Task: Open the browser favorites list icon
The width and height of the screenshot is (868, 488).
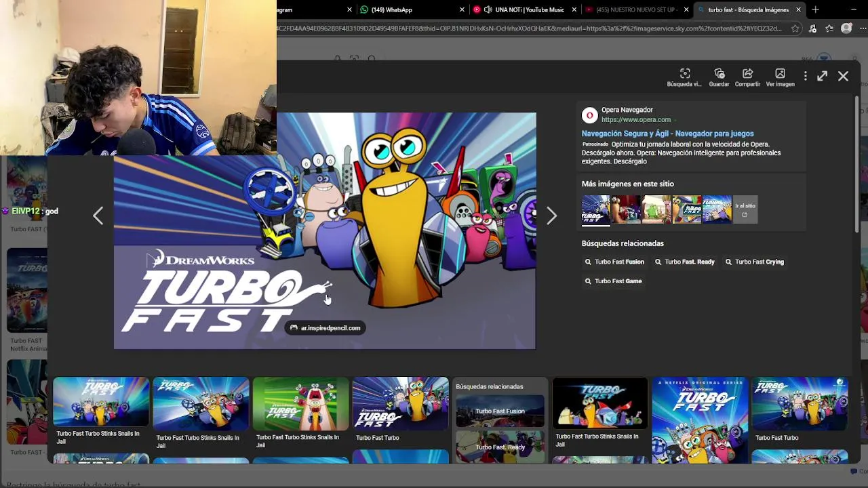Action: click(829, 28)
